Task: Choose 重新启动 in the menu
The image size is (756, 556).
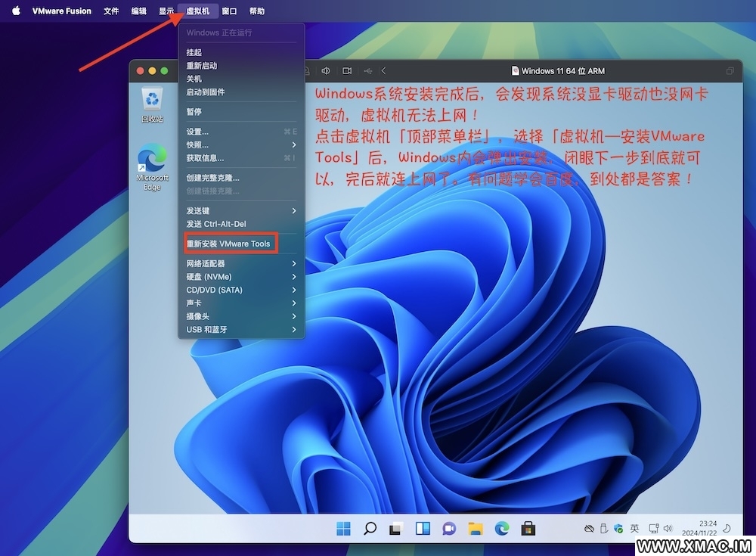Action: coord(241,66)
